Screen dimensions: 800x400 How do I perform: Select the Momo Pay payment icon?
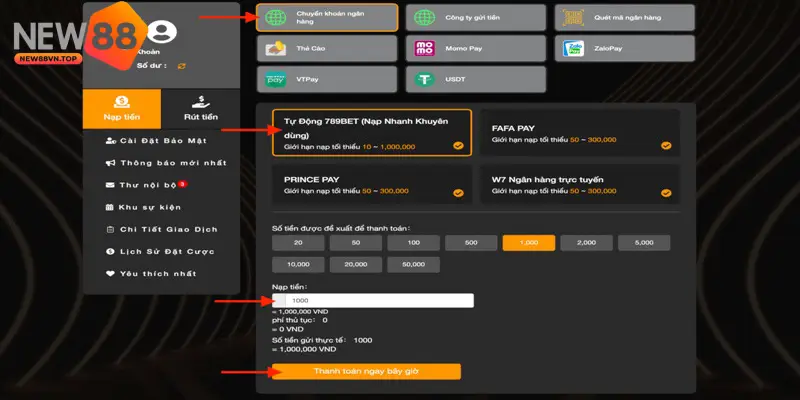click(x=424, y=48)
